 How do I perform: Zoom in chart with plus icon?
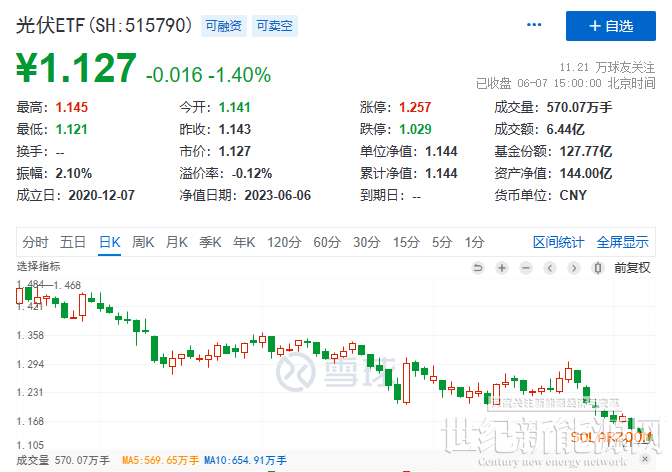(x=501, y=268)
